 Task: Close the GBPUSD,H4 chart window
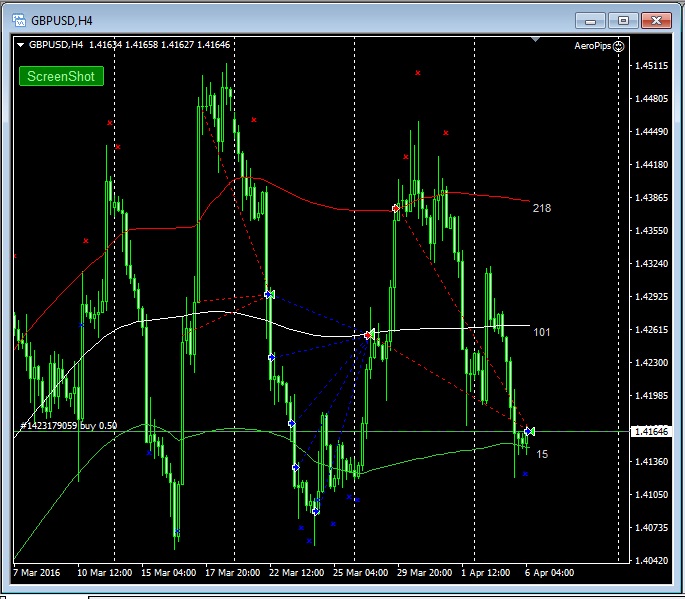(x=656, y=21)
